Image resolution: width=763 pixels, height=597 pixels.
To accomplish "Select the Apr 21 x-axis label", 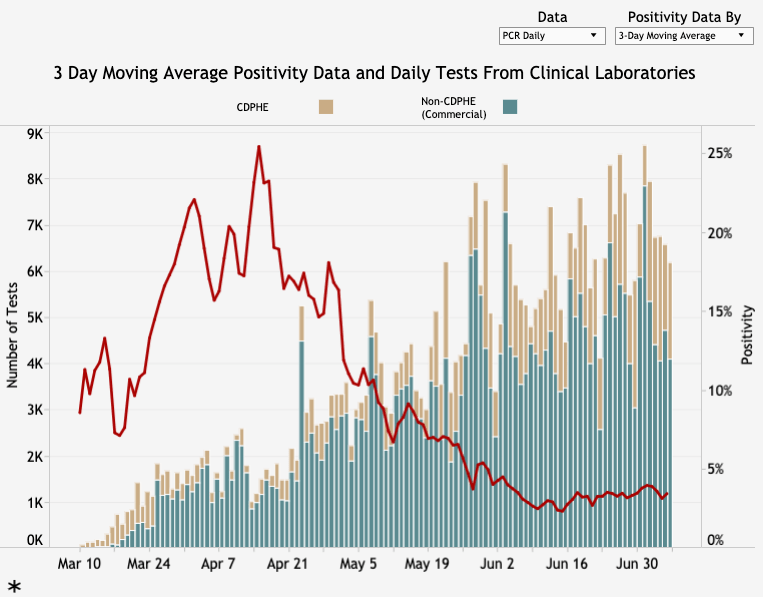I will (x=288, y=564).
